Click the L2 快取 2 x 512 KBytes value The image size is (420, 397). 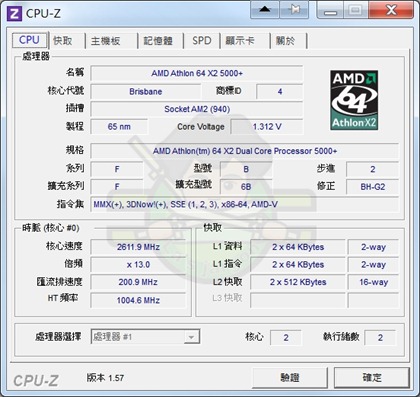(x=298, y=282)
